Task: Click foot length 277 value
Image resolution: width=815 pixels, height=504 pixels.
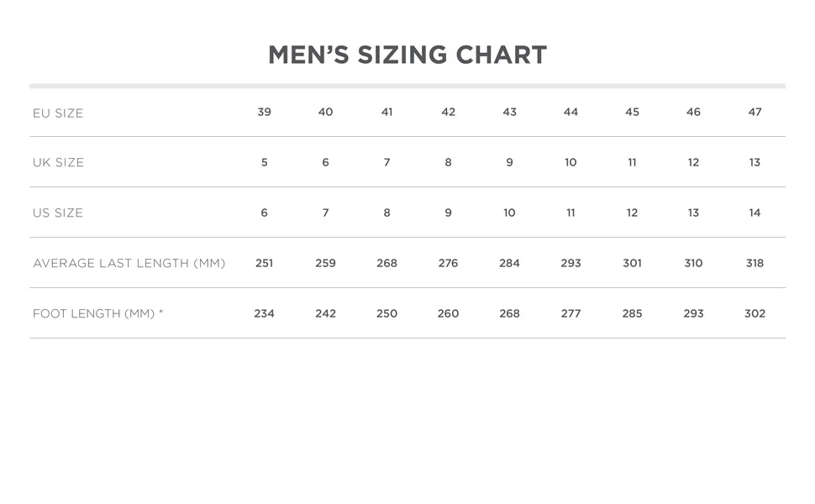Action: (570, 314)
